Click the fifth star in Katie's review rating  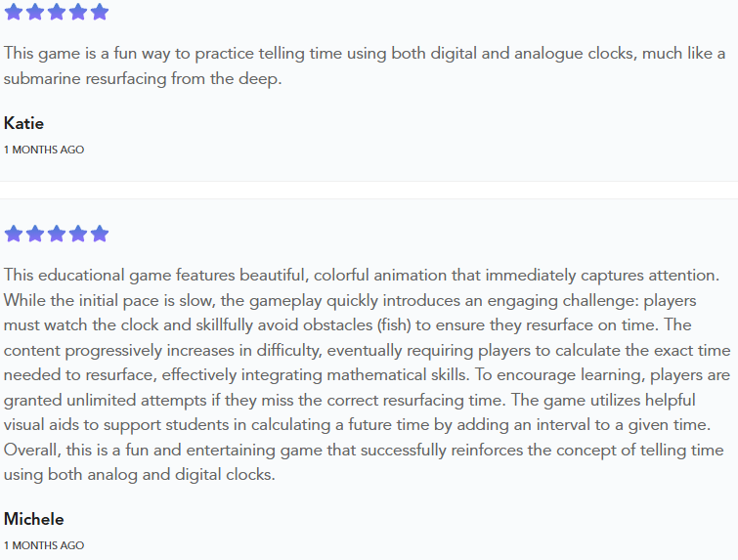coord(100,12)
